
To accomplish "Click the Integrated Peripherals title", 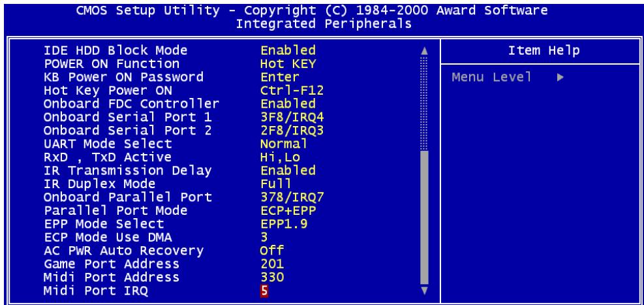I will tap(324, 24).
